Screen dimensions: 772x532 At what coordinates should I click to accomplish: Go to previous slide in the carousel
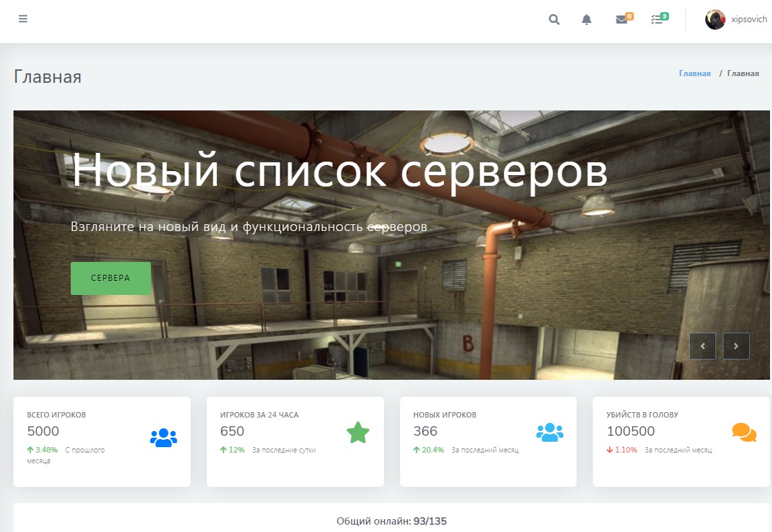pyautogui.click(x=703, y=346)
